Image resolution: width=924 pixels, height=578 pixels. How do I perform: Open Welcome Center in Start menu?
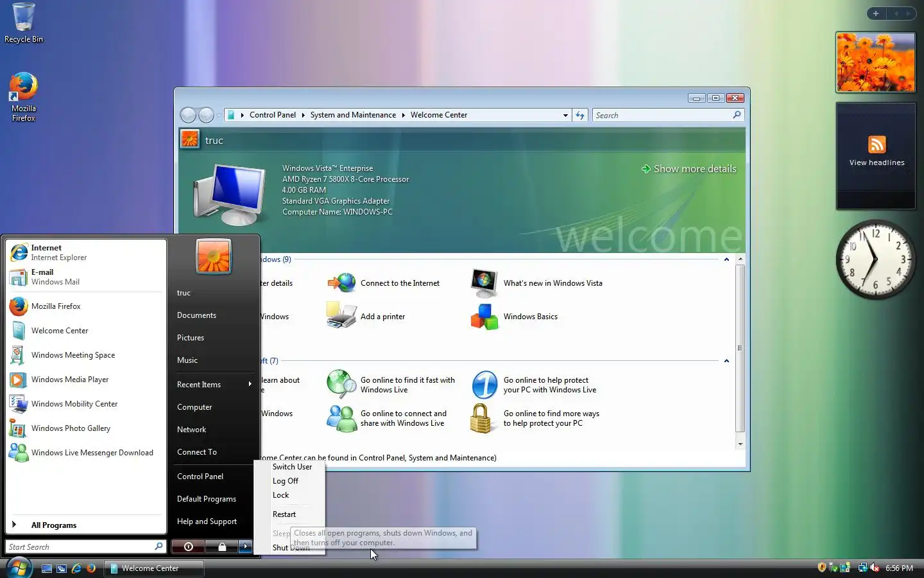click(x=86, y=331)
